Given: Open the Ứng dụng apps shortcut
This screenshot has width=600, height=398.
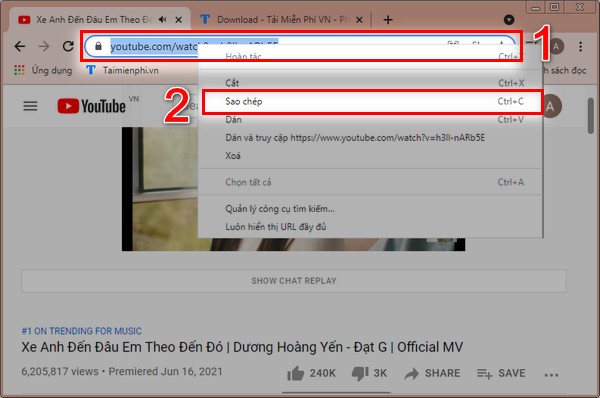Looking at the screenshot, I should [43, 70].
